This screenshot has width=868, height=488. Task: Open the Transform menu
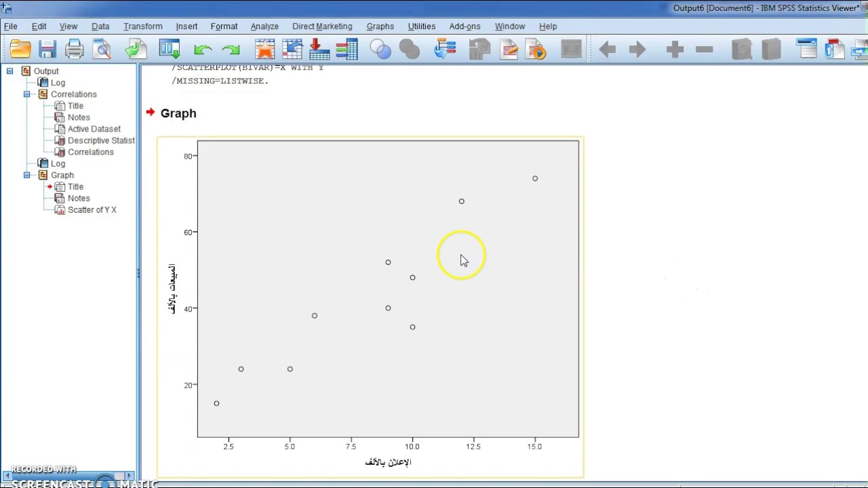coord(143,26)
